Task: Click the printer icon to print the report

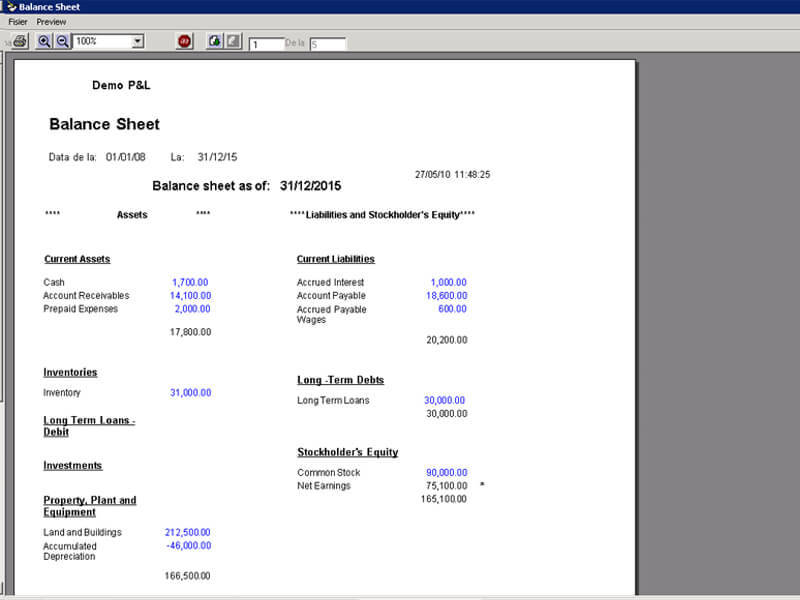Action: click(x=19, y=41)
